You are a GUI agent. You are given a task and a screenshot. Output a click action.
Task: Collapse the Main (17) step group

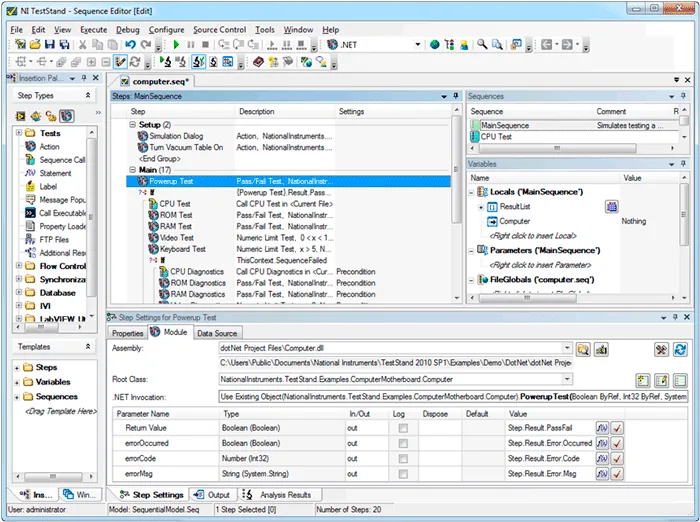pyautogui.click(x=133, y=170)
